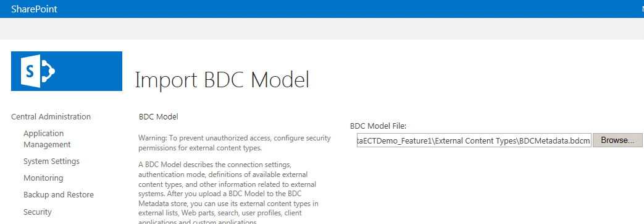Open System Settings section
This screenshot has height=224, width=644.
point(51,161)
